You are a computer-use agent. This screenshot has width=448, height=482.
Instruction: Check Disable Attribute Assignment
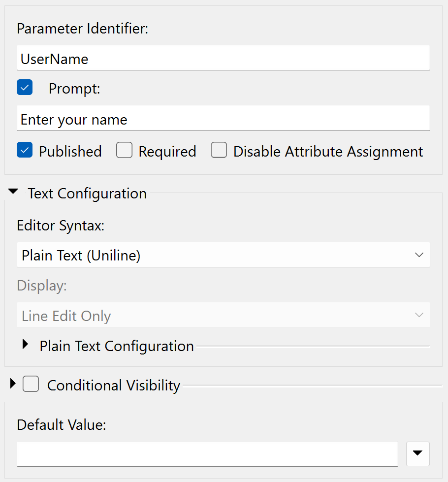[x=219, y=150]
